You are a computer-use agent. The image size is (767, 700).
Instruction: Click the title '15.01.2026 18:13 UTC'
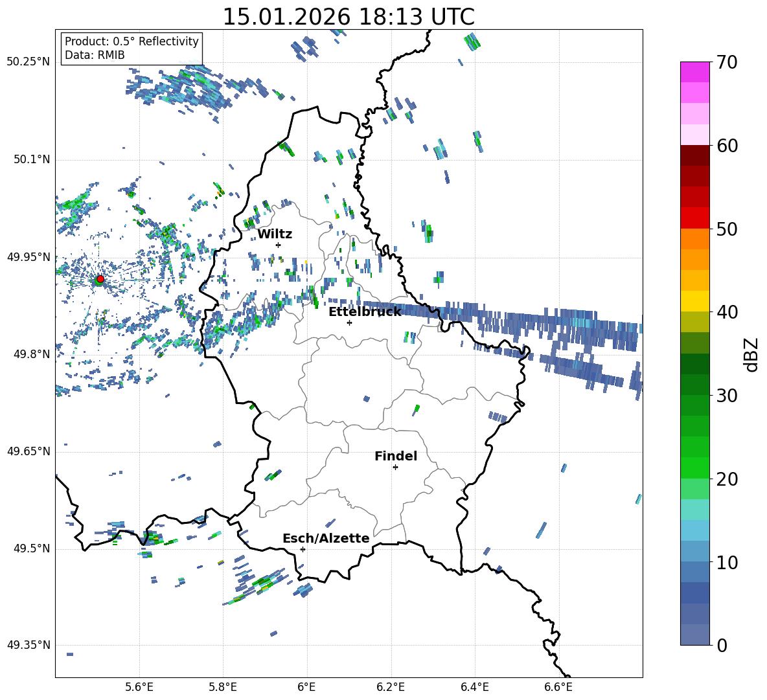pyautogui.click(x=349, y=17)
